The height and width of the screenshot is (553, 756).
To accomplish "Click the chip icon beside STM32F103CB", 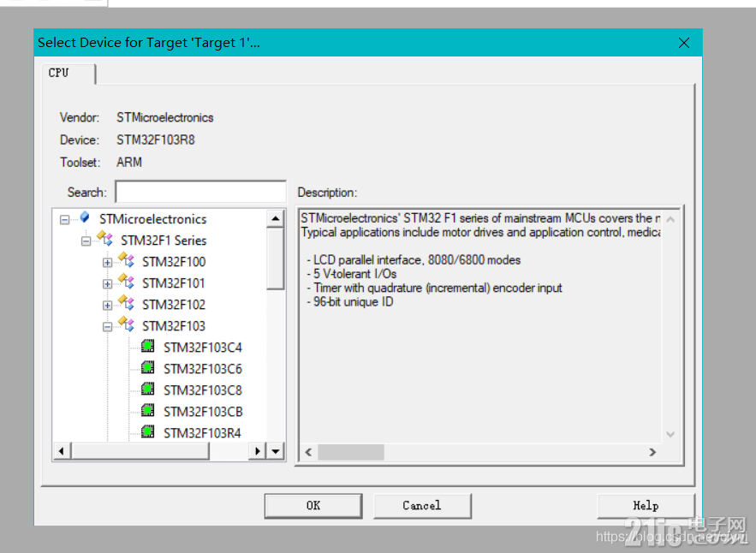I will tap(148, 410).
